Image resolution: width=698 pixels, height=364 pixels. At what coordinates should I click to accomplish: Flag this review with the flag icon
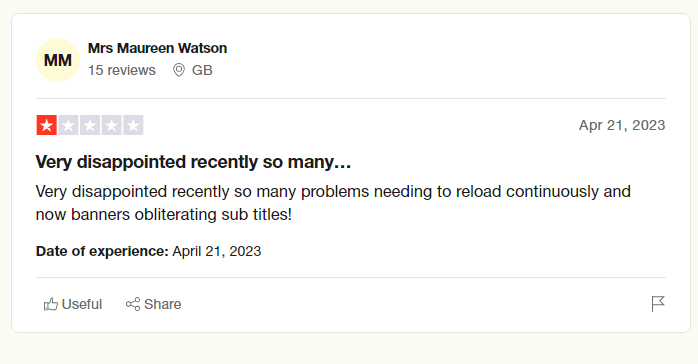click(x=658, y=304)
